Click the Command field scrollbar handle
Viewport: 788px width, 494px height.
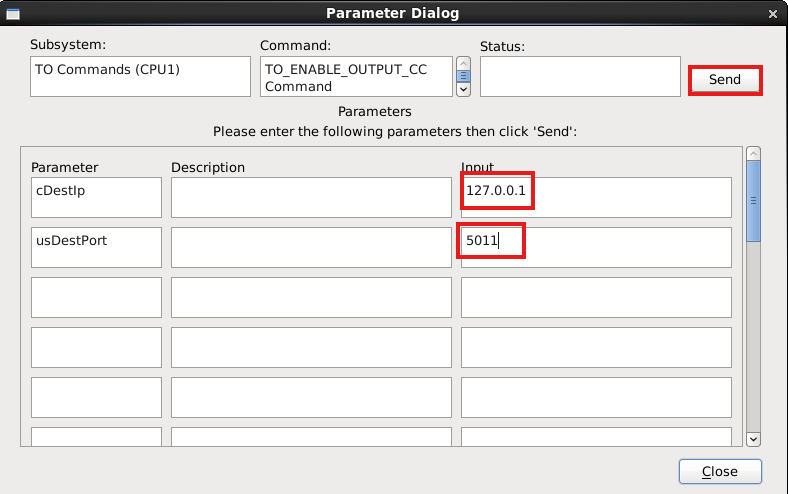pos(463,76)
